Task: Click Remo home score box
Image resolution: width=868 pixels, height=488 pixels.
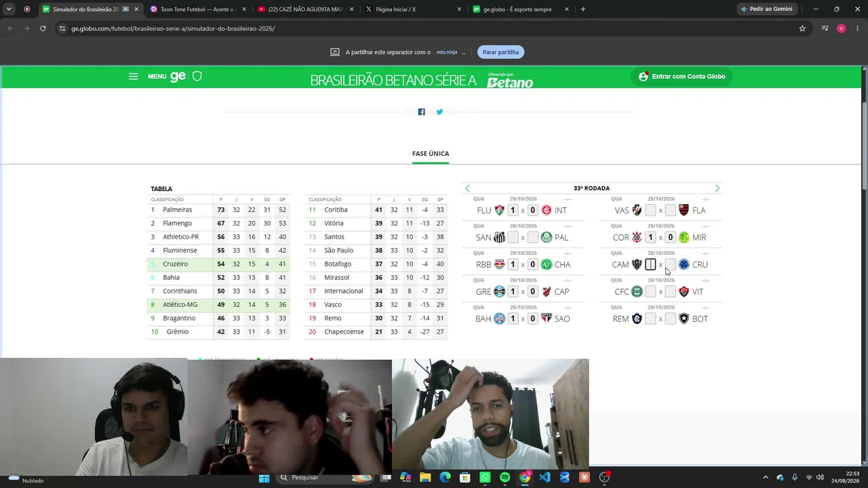Action: tap(650, 319)
